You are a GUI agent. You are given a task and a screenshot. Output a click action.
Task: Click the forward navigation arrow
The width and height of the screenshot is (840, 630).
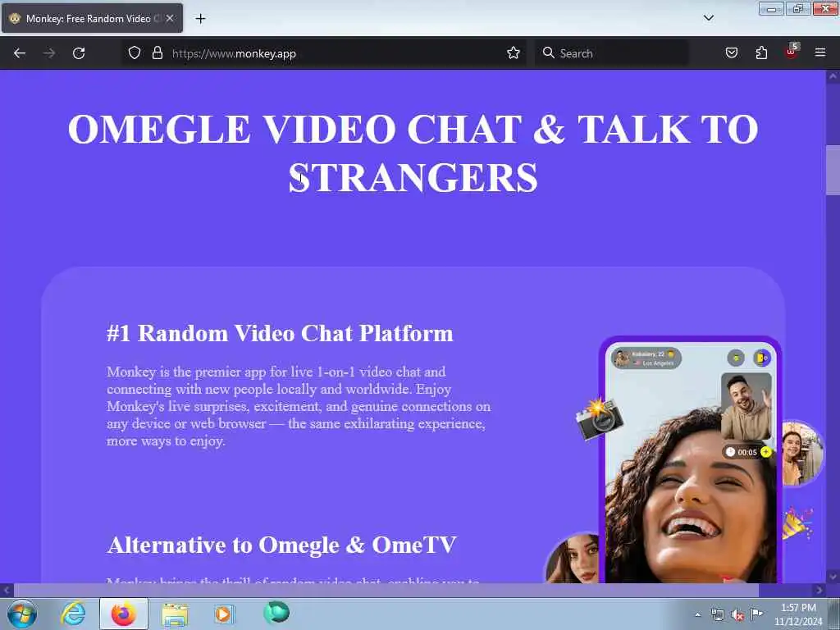click(x=49, y=53)
